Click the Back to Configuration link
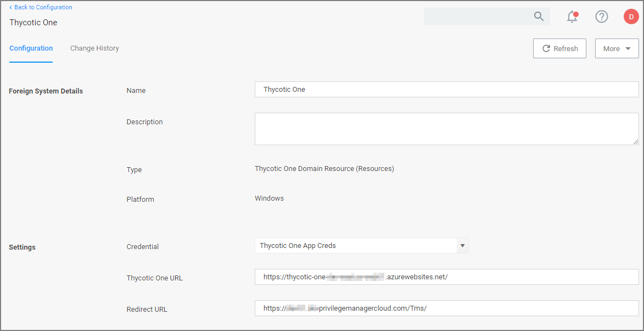Screen dimensions: 644x331 click(43, 7)
